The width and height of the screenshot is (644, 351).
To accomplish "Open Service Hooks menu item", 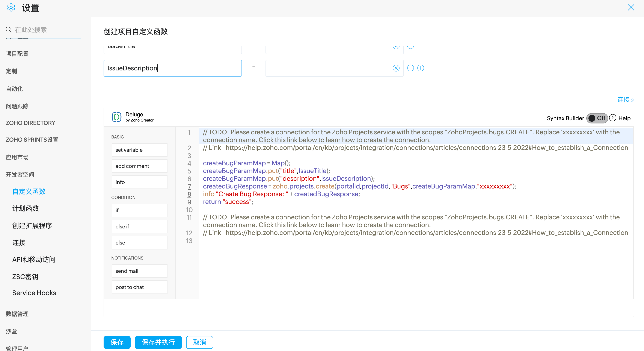I will (x=34, y=293).
